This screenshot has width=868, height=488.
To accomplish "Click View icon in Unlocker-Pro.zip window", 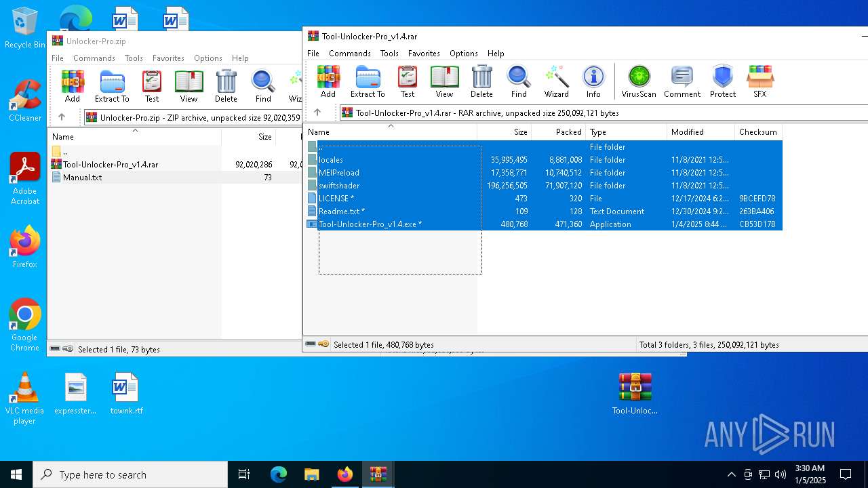I will [x=189, y=87].
